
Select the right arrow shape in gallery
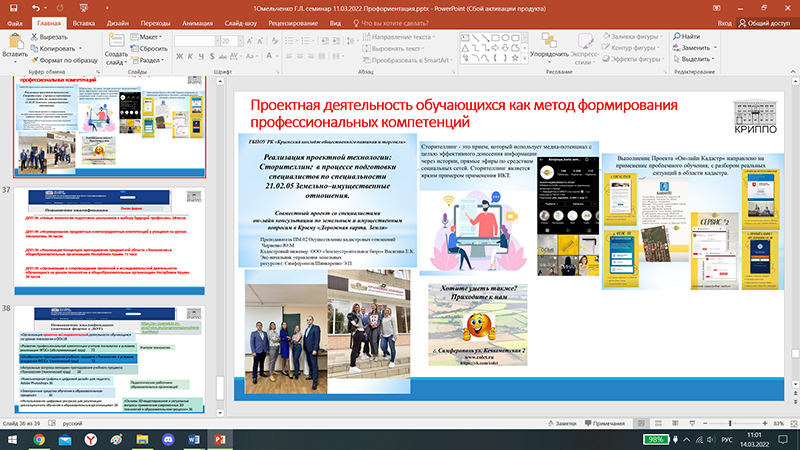tap(495, 48)
